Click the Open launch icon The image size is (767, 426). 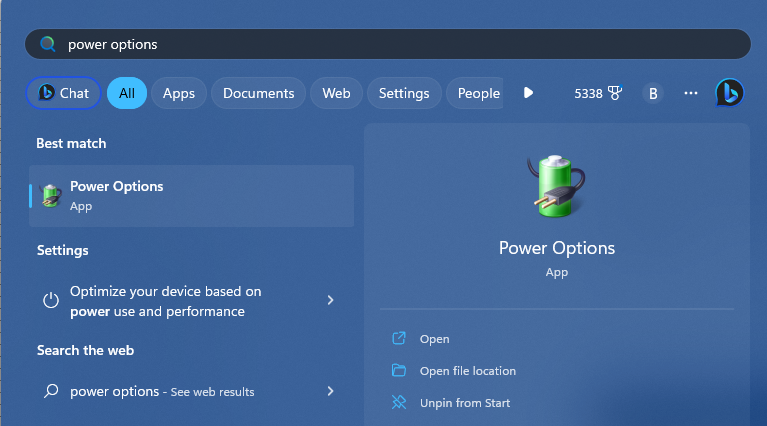[x=399, y=338]
